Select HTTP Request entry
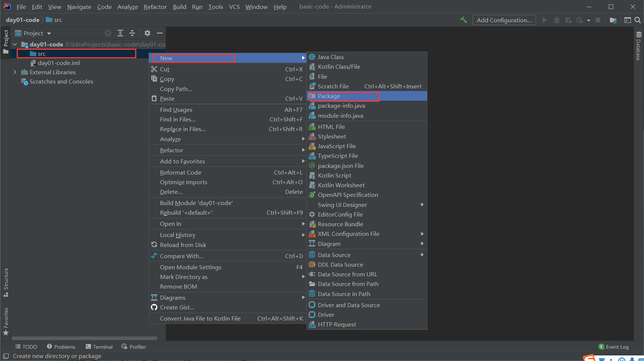644x361 pixels. point(367,324)
